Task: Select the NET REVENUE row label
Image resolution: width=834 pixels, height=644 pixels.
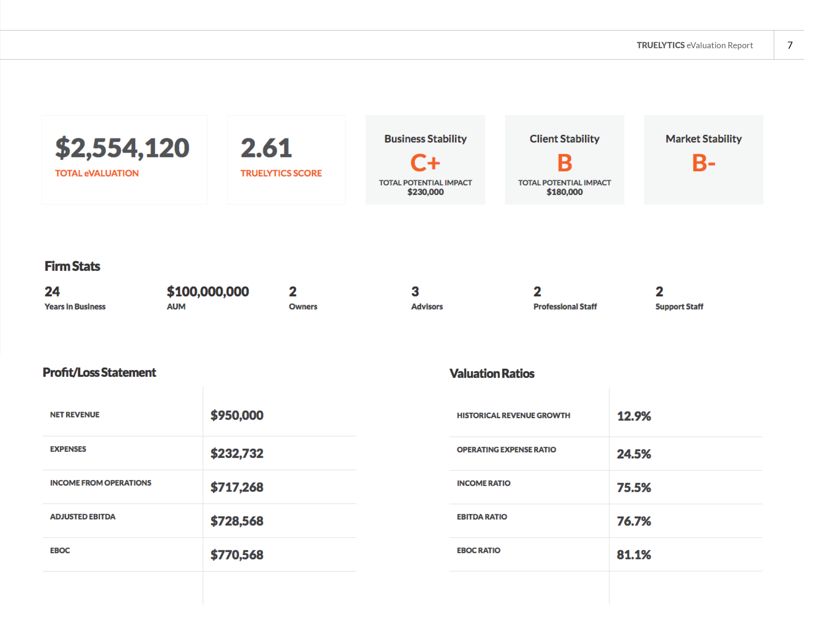Action: click(75, 415)
